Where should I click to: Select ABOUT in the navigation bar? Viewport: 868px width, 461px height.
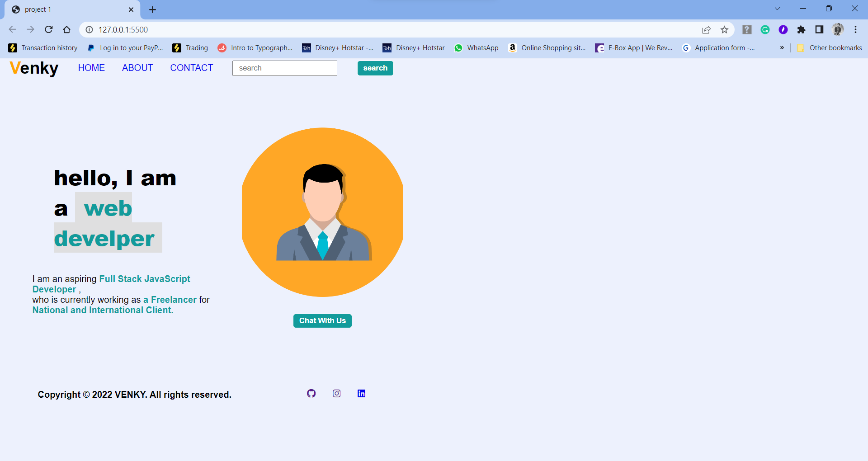(x=137, y=68)
